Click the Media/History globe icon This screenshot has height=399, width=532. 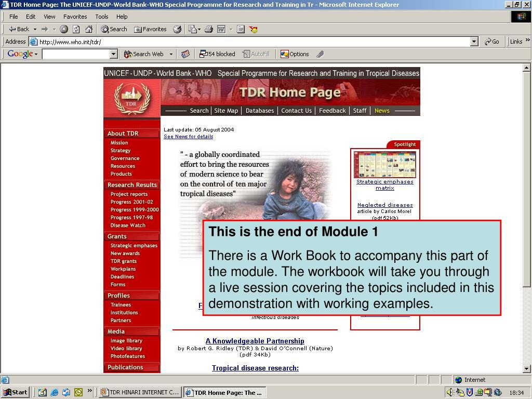click(177, 30)
